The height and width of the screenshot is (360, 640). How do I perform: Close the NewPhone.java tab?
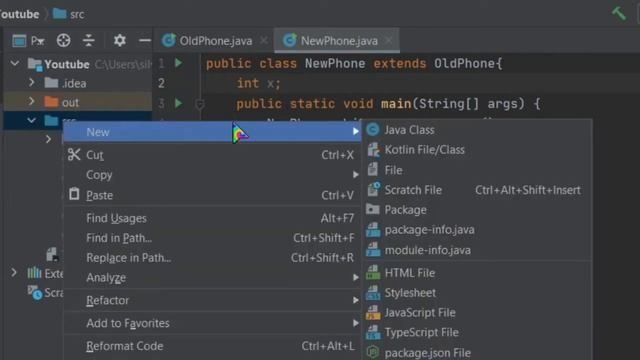(389, 40)
